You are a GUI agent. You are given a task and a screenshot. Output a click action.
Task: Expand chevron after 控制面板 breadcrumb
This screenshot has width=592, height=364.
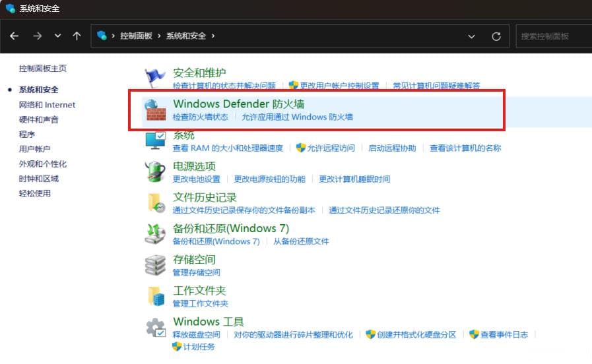pyautogui.click(x=159, y=36)
